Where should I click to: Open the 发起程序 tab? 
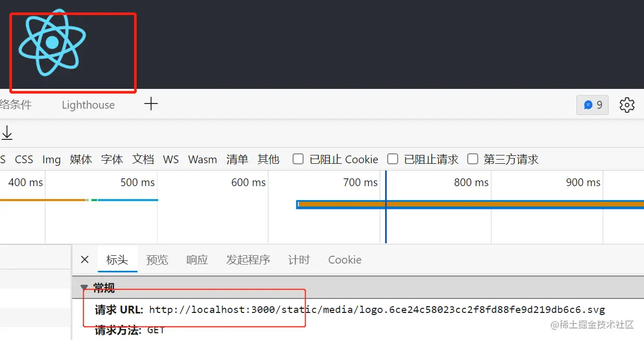tap(248, 260)
